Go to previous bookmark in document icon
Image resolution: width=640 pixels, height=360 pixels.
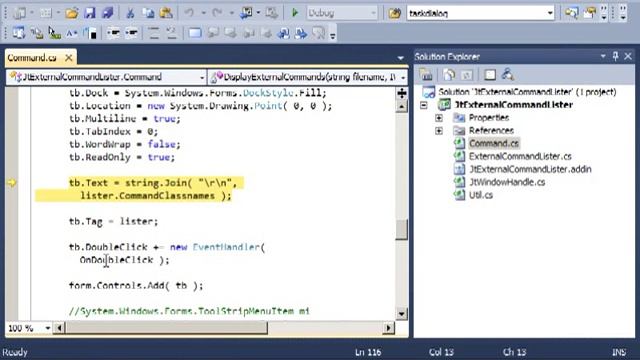283,33
